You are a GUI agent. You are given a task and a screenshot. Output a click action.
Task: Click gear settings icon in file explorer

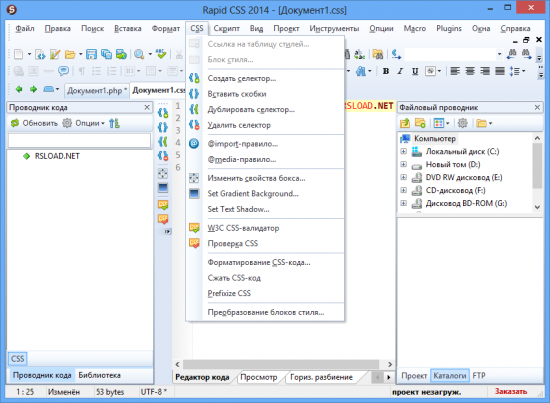click(x=463, y=123)
